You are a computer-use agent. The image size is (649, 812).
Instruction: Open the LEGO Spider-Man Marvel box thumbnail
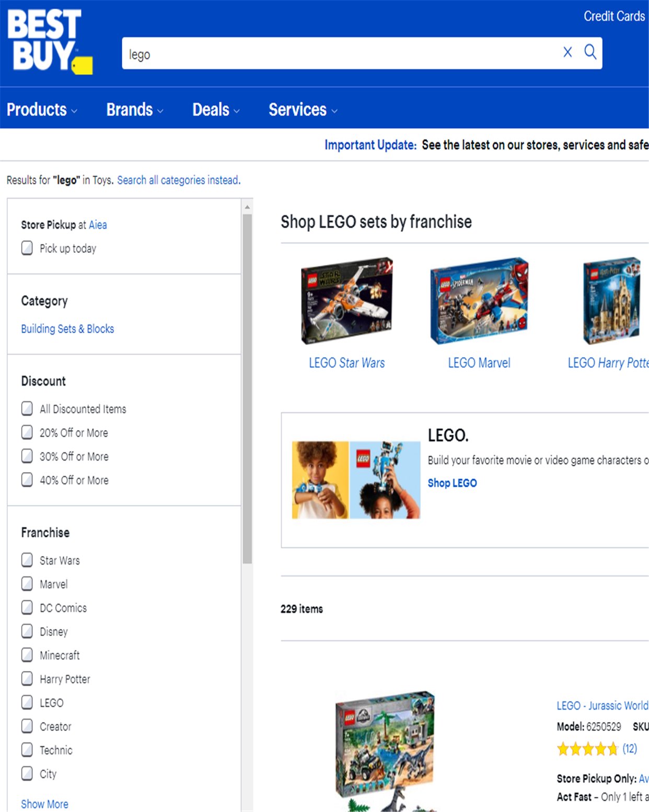pyautogui.click(x=479, y=301)
